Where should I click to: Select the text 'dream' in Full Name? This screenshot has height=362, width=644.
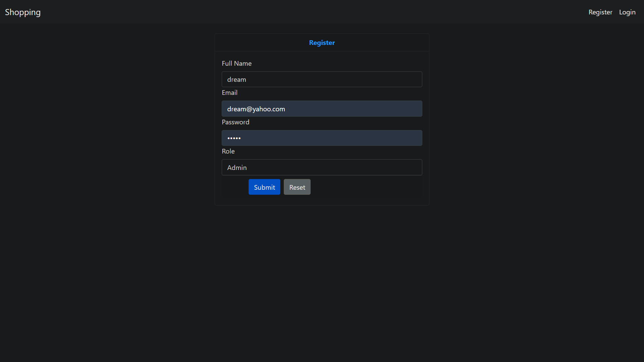coord(236,79)
